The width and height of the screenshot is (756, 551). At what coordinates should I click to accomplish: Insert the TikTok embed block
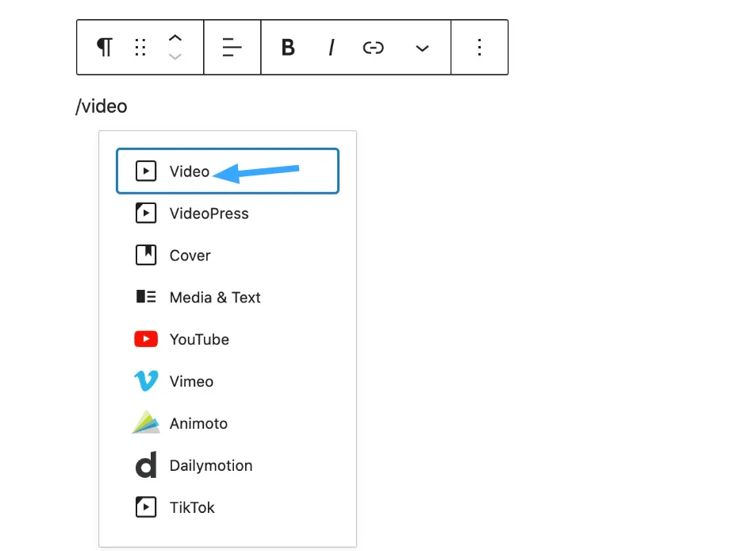pyautogui.click(x=228, y=507)
